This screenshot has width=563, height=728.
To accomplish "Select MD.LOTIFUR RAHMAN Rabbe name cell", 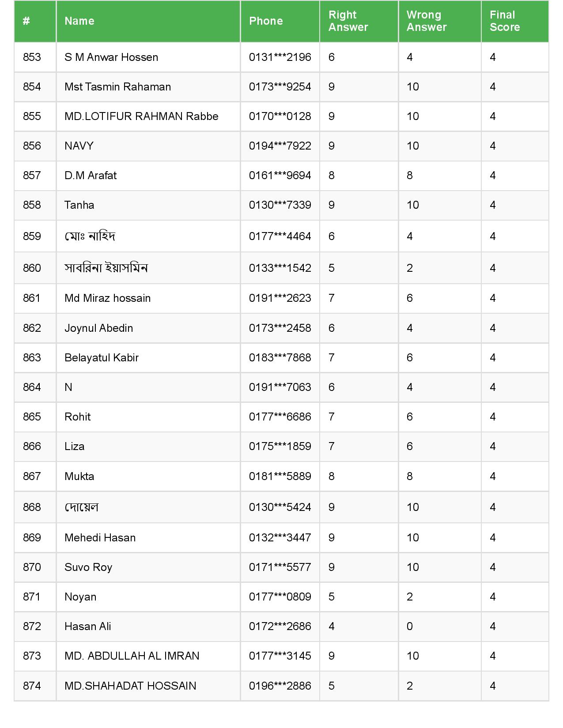I will (141, 116).
